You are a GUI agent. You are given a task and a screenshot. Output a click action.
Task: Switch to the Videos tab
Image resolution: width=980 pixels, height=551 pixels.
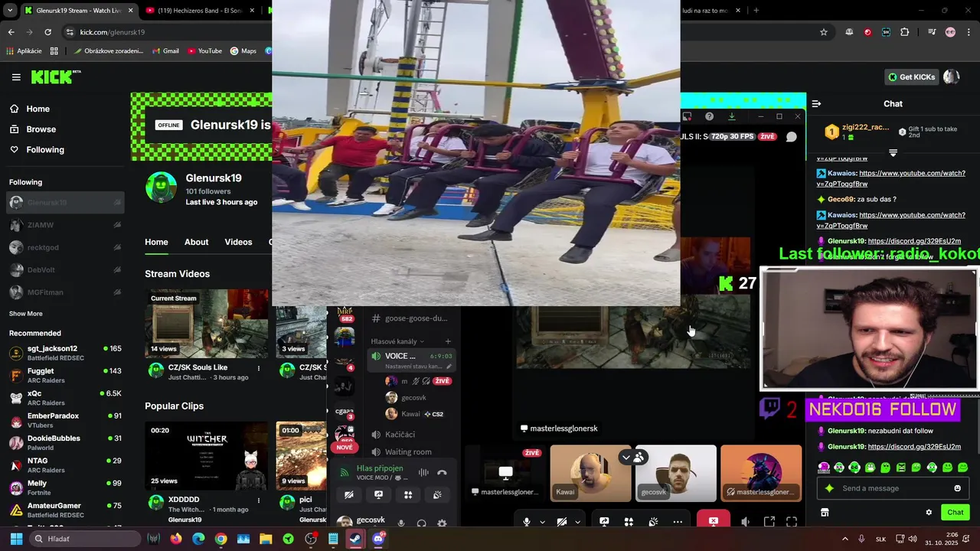238,242
